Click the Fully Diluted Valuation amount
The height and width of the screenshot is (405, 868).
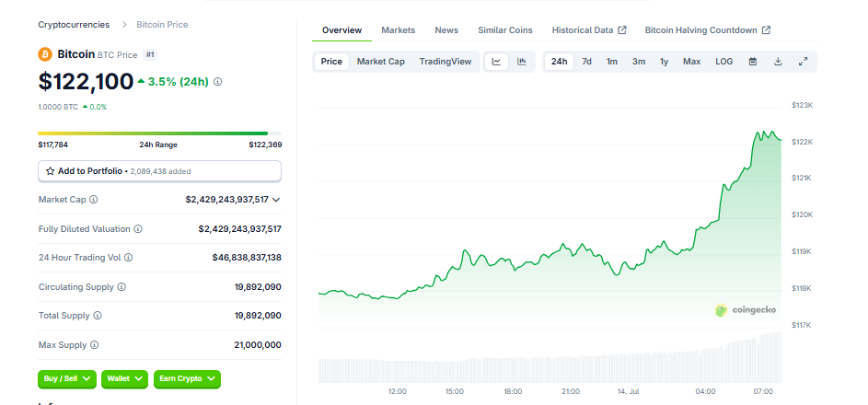pos(239,228)
